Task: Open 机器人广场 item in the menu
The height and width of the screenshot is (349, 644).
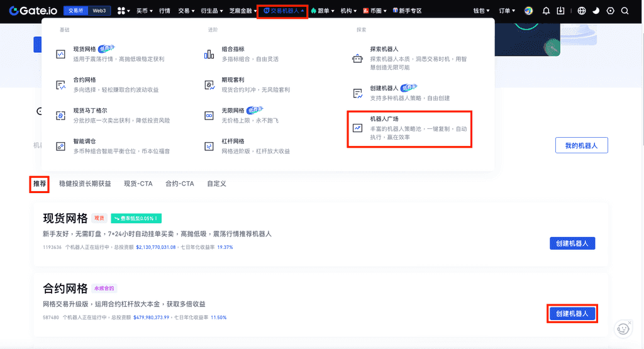Action: (x=409, y=128)
